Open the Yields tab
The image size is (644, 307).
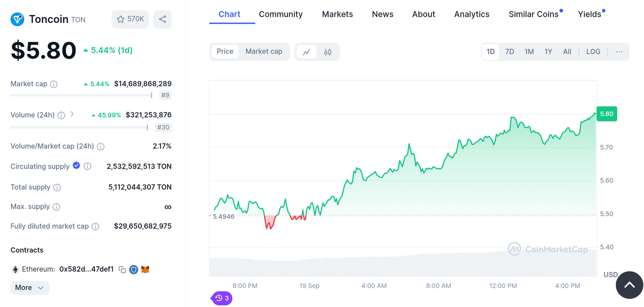590,15
